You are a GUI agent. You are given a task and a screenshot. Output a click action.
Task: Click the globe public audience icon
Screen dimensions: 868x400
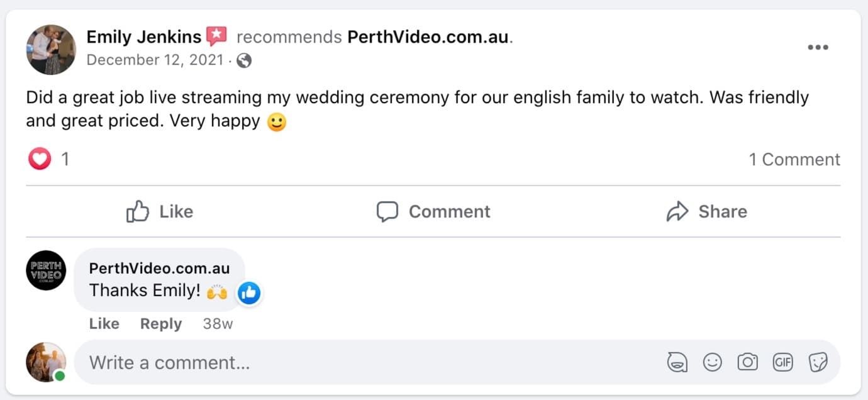point(244,60)
